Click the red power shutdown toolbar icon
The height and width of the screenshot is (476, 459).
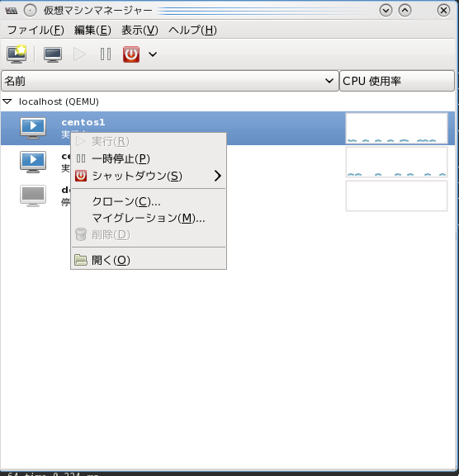click(131, 54)
